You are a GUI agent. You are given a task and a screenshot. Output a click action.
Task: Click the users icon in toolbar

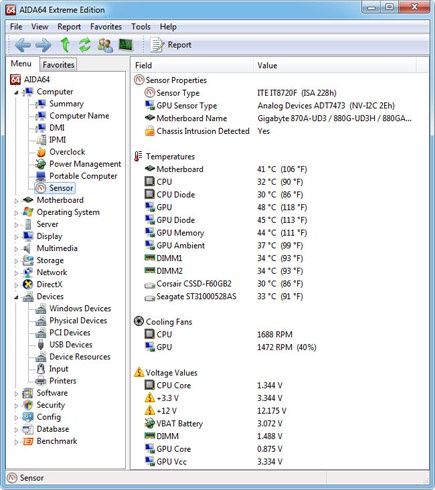click(x=105, y=45)
